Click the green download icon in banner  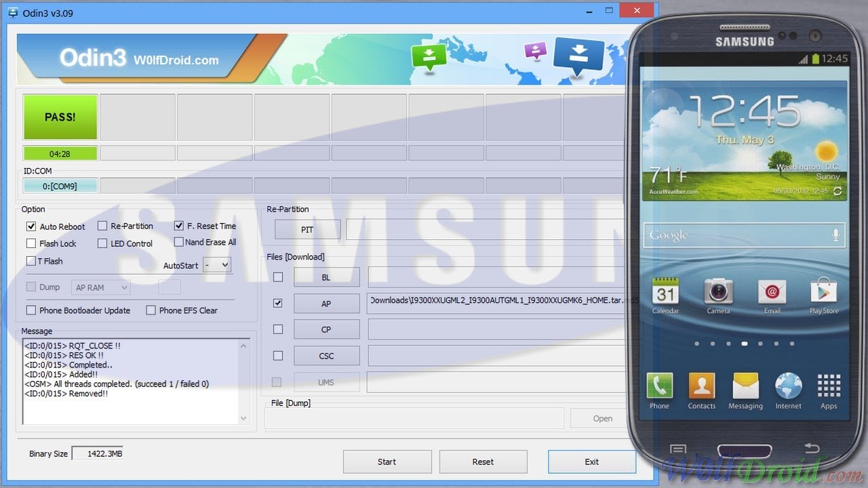(429, 57)
